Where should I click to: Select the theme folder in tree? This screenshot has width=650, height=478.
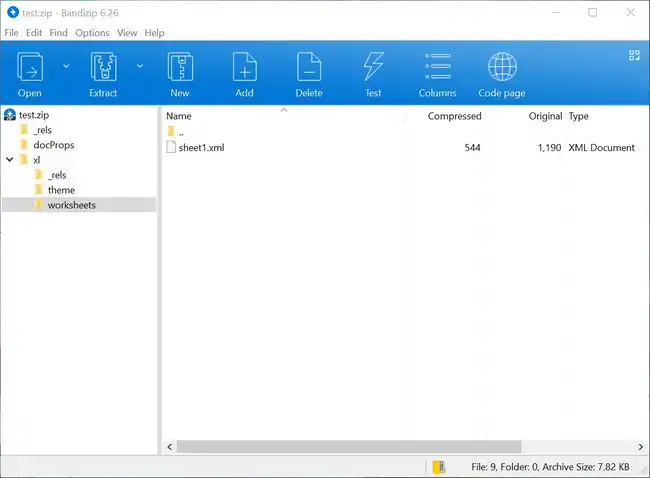(61, 190)
